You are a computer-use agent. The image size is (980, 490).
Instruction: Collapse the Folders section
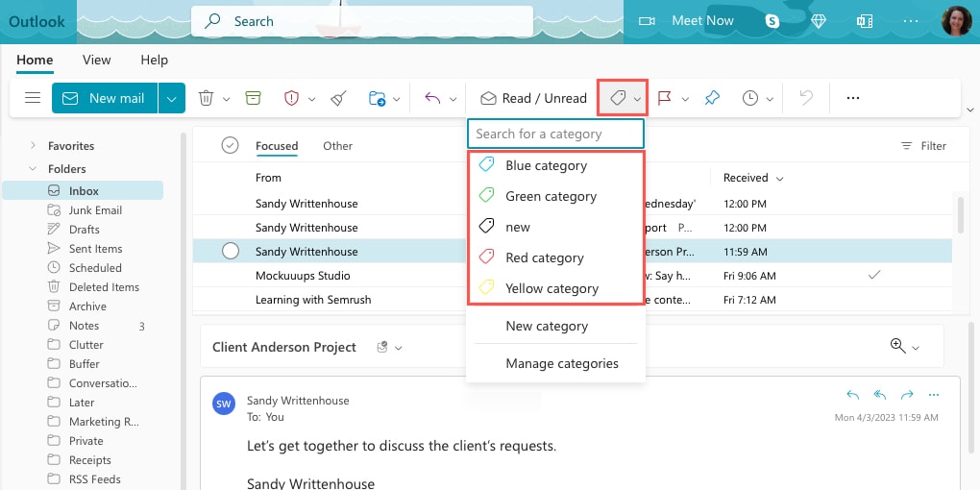click(33, 169)
